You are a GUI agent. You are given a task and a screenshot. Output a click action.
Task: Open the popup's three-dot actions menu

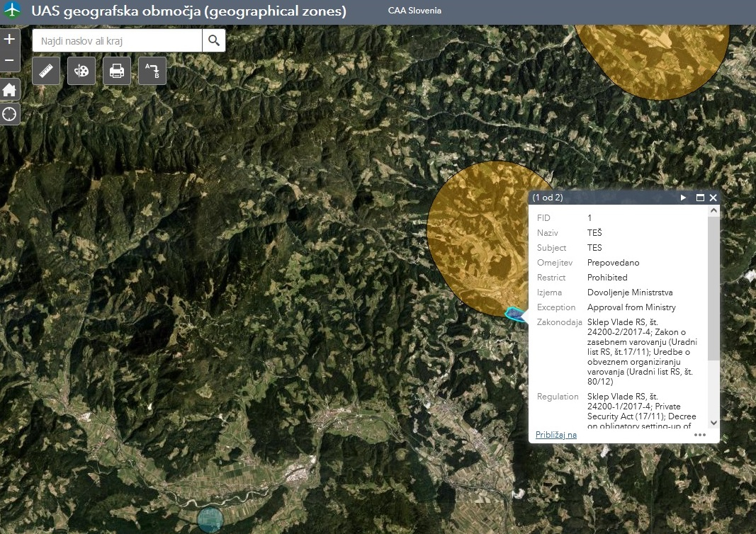700,435
